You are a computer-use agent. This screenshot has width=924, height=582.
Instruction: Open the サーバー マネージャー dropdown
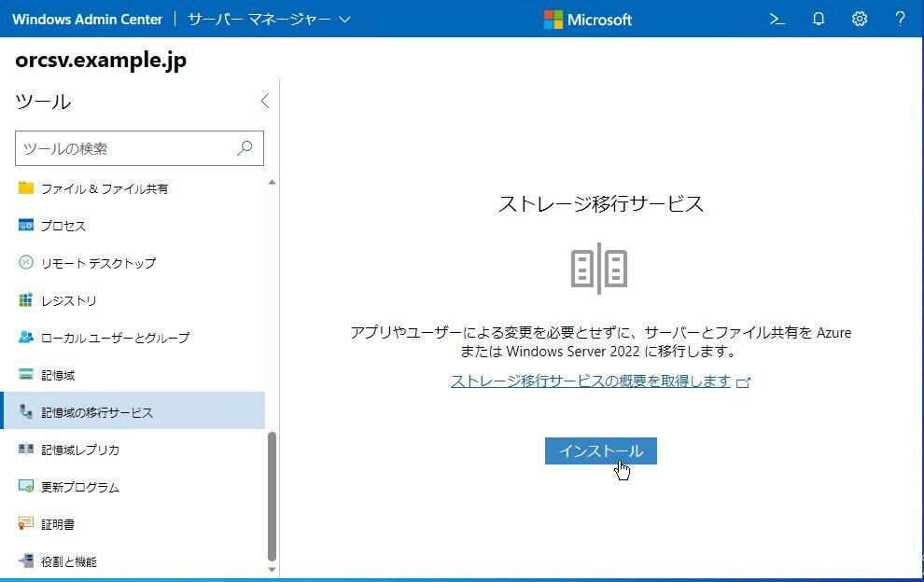(x=270, y=19)
